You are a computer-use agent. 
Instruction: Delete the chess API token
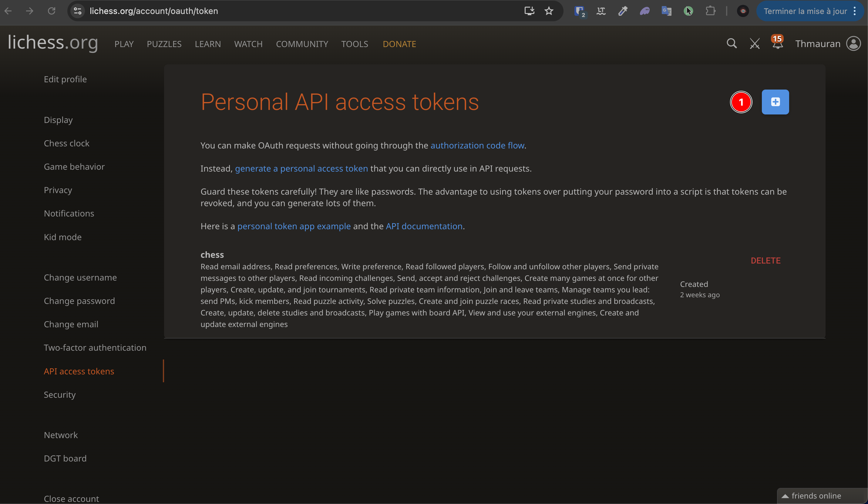(x=766, y=260)
